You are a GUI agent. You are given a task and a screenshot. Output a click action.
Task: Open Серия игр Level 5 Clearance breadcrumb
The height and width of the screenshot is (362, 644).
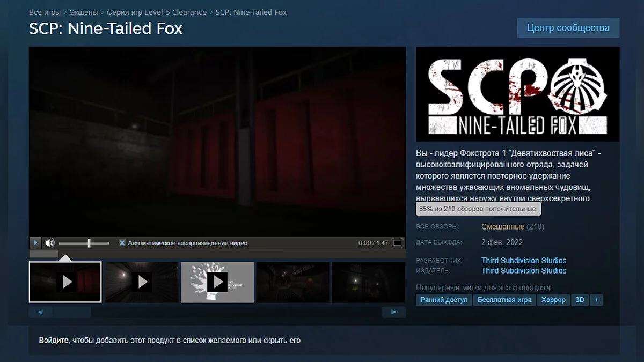coord(157,12)
